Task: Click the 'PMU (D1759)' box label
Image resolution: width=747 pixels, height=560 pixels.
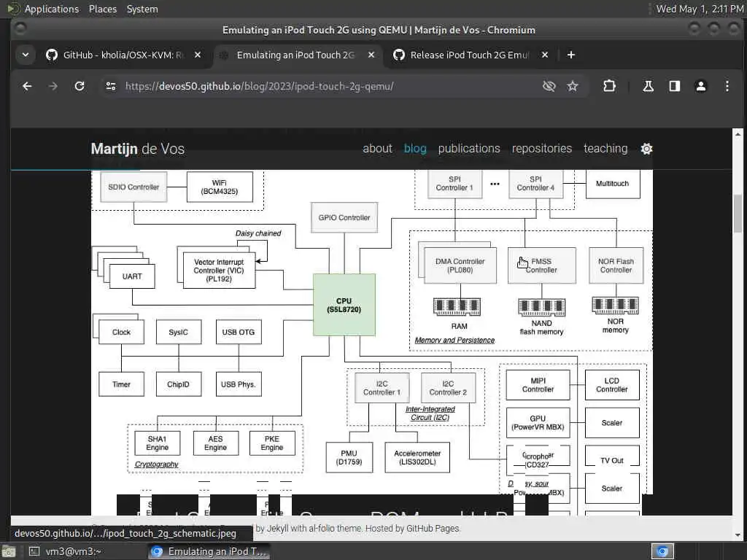Action: coord(349,458)
